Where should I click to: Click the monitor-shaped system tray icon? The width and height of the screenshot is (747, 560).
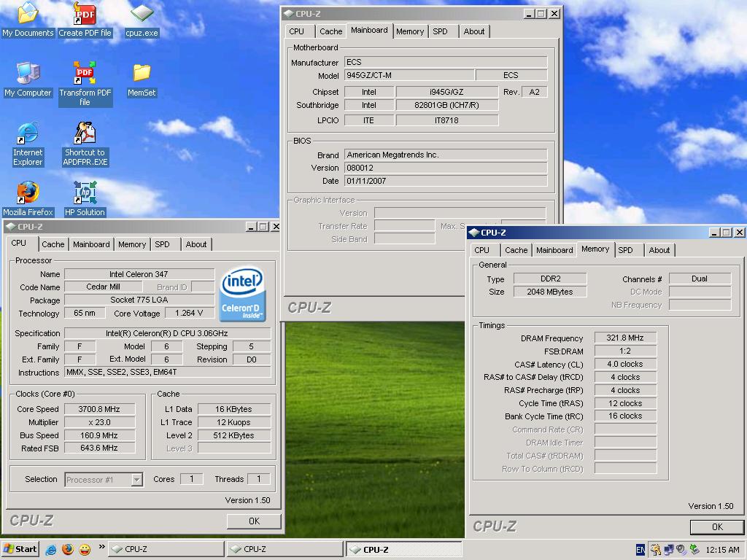tap(669, 550)
